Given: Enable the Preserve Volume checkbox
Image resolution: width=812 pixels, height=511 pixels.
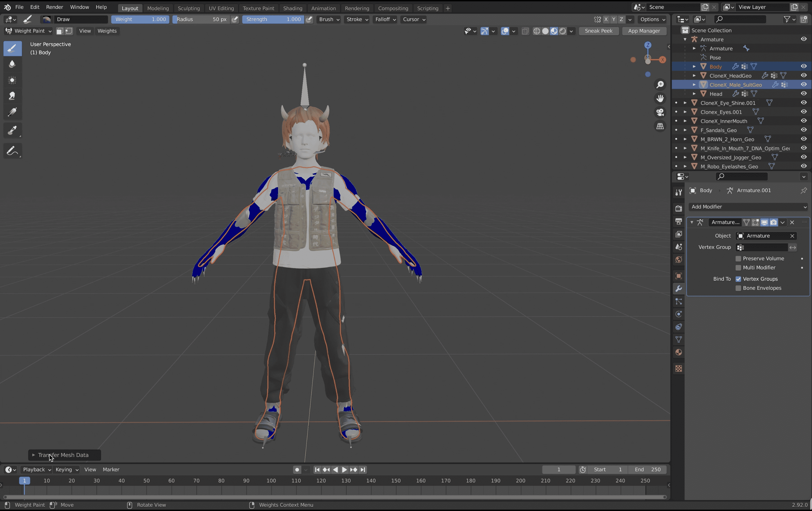Looking at the screenshot, I should coord(738,258).
